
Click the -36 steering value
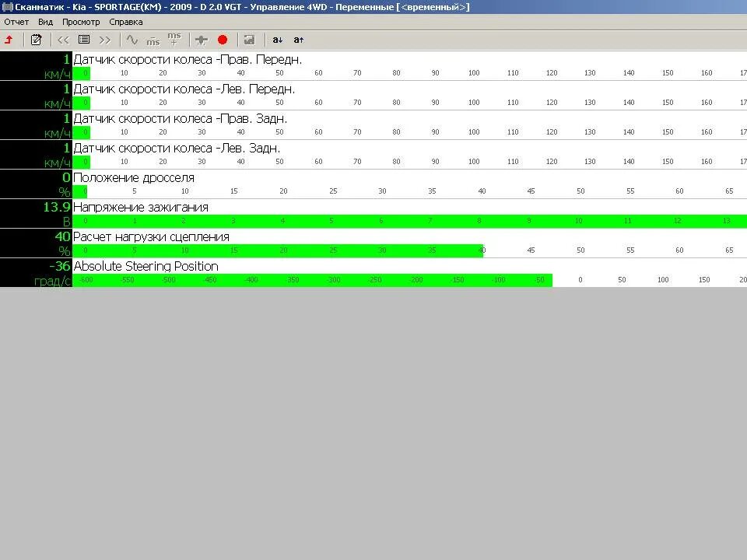pyautogui.click(x=60, y=266)
